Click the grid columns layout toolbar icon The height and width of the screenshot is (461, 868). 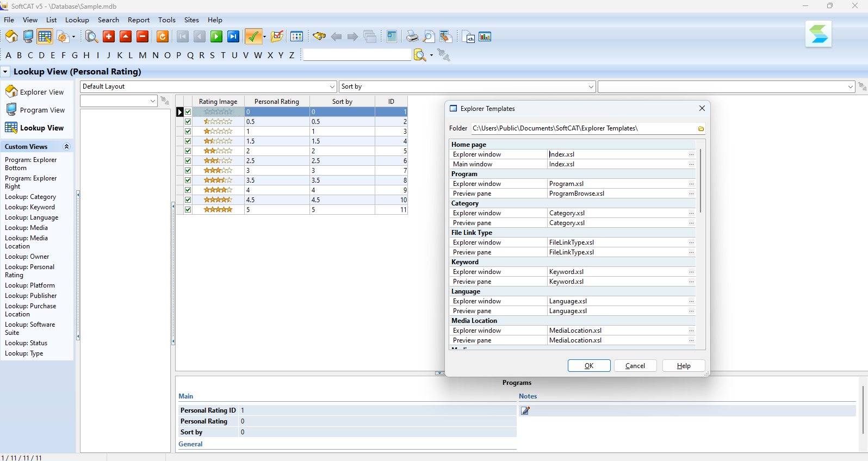click(x=297, y=36)
